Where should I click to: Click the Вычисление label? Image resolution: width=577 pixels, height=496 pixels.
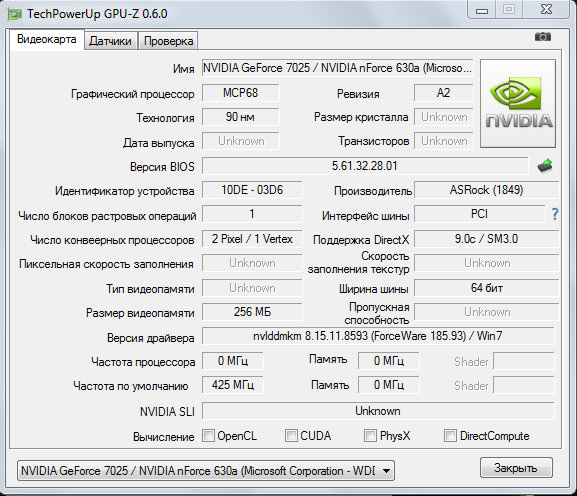coord(164,437)
